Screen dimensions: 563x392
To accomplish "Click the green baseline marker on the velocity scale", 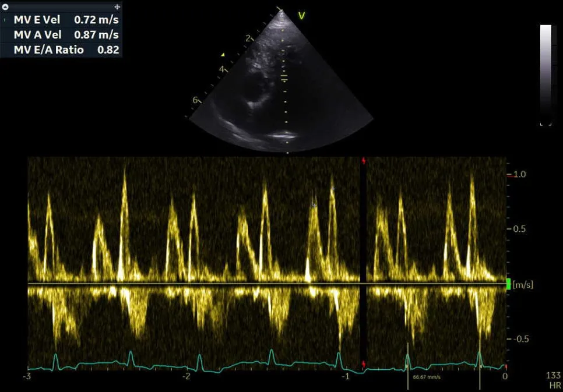I will coord(508,284).
